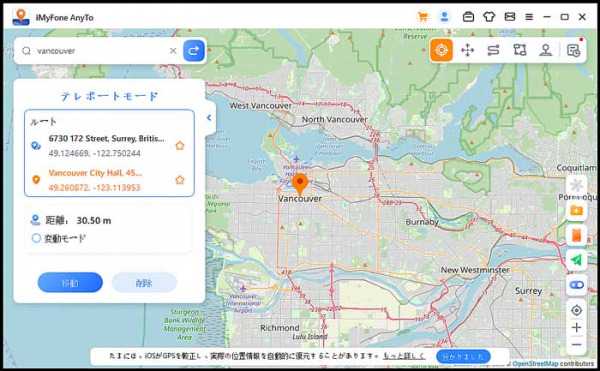Click the vancouver search field
The height and width of the screenshot is (371, 600).
pyautogui.click(x=101, y=50)
